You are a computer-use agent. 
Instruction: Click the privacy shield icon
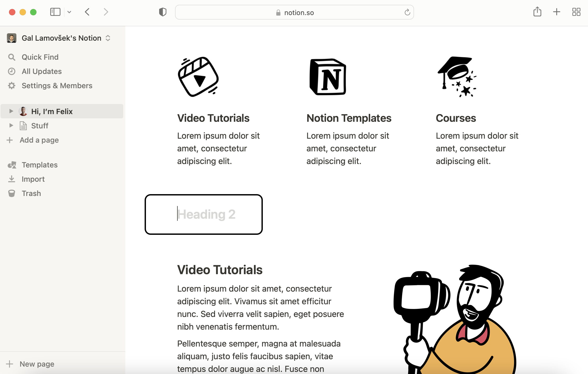click(163, 12)
